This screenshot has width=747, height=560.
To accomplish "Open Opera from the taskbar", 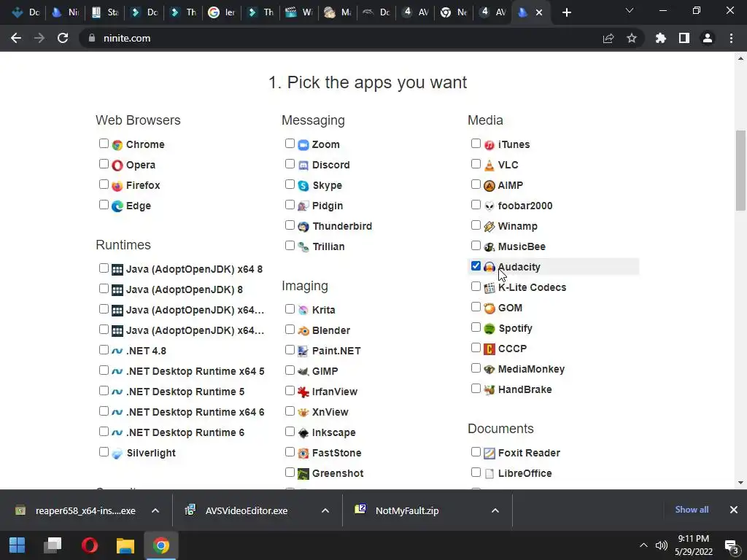I will pyautogui.click(x=90, y=545).
